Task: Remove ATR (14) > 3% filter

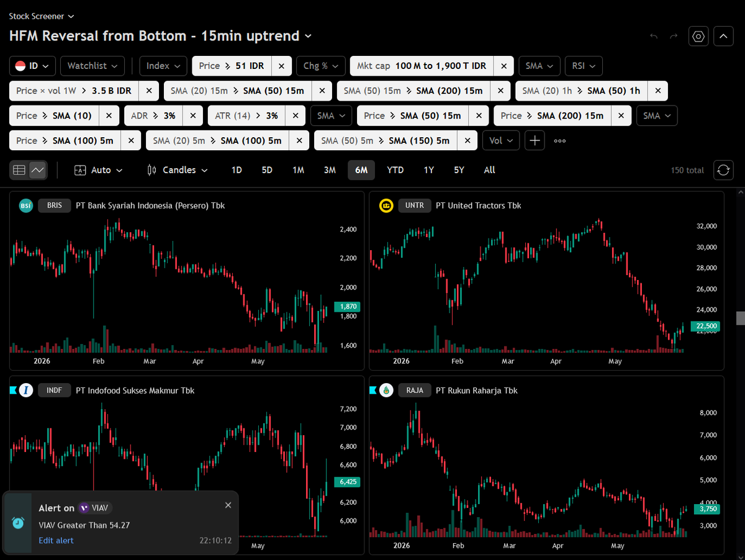Action: 296,115
